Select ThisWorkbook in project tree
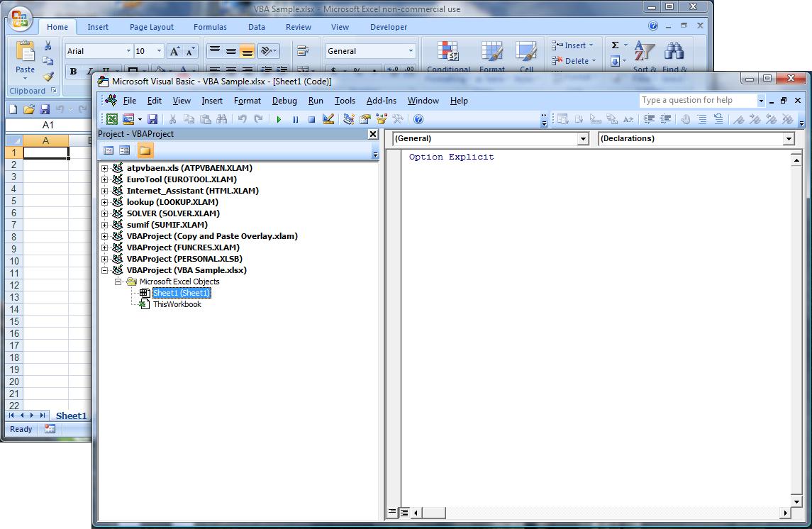Image resolution: width=812 pixels, height=529 pixels. [x=177, y=304]
